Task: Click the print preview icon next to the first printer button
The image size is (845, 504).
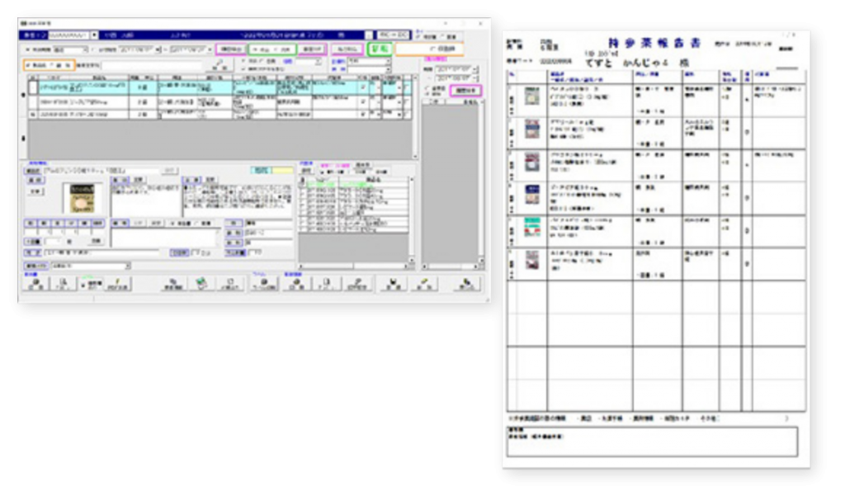Action: point(64,284)
